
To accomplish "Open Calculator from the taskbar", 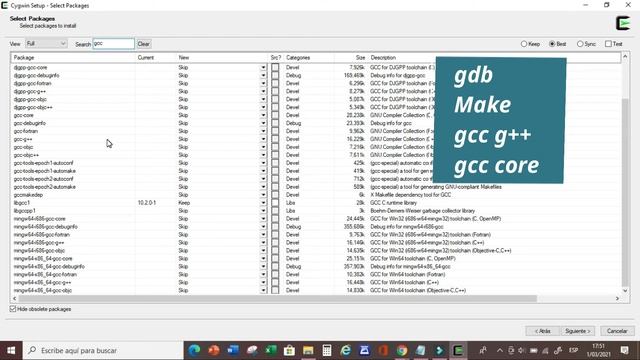I will coord(327,350).
